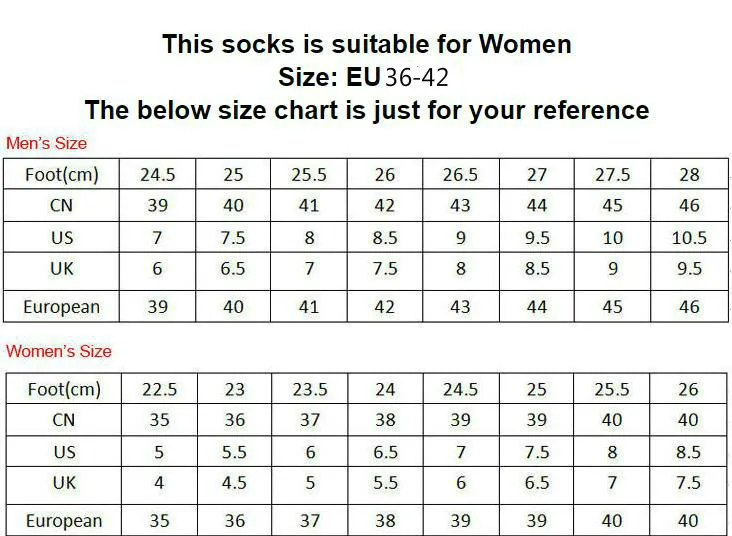Click the Foot(cm) header in women's table
Screen dimensions: 732x536
[x=63, y=390]
